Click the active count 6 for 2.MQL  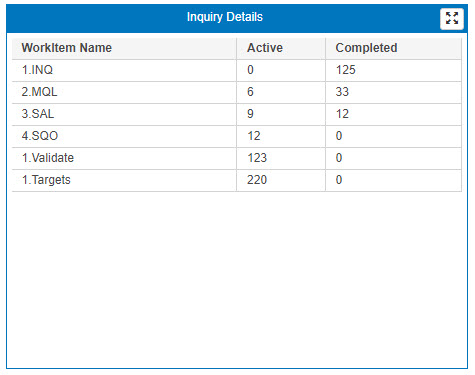point(250,92)
